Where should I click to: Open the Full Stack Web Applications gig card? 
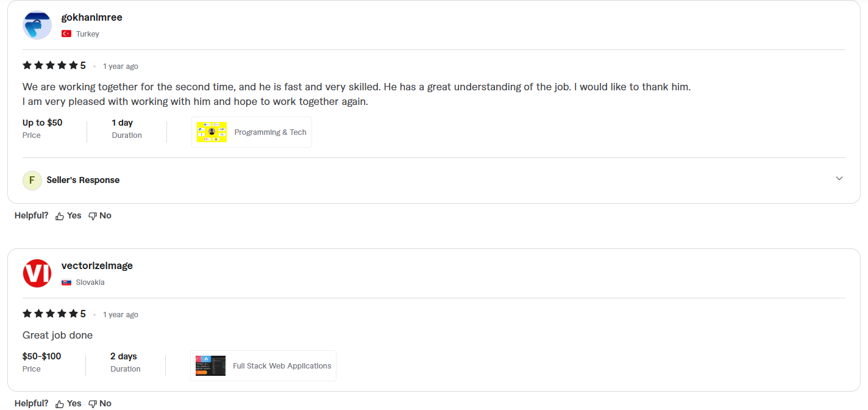[x=263, y=365]
